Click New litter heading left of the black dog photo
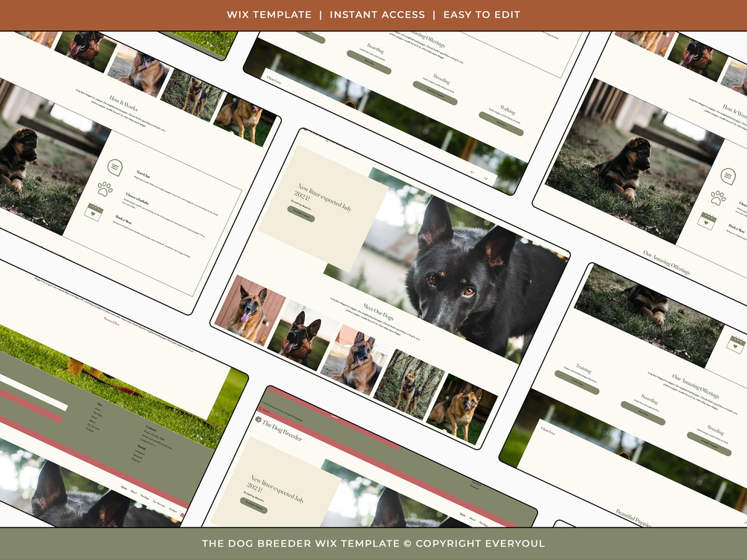Viewport: 747px width, 560px height. 323,197
